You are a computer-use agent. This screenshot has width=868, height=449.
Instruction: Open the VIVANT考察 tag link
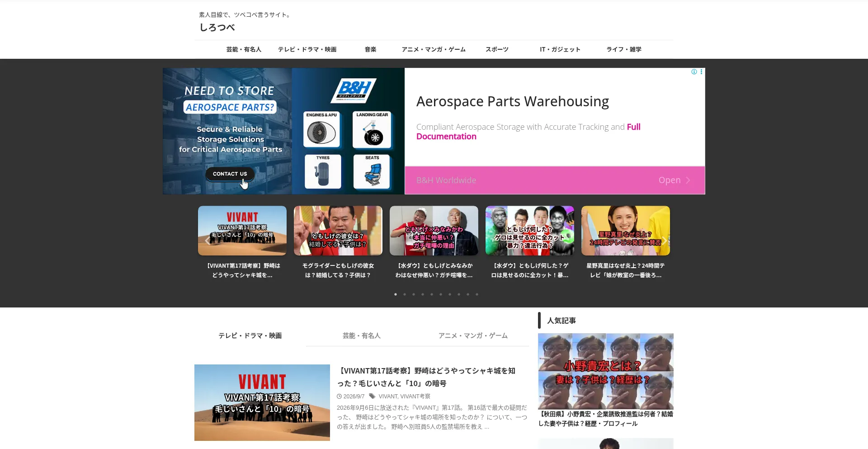pyautogui.click(x=415, y=397)
